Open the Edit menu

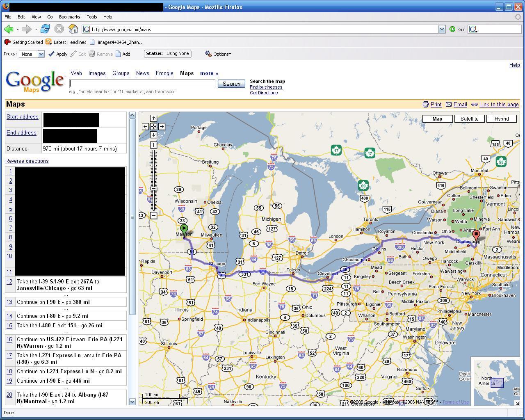click(x=21, y=17)
